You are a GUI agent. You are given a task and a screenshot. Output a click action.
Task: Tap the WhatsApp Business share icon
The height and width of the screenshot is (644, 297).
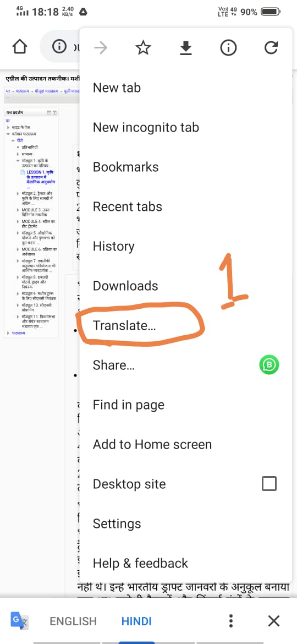(x=269, y=364)
